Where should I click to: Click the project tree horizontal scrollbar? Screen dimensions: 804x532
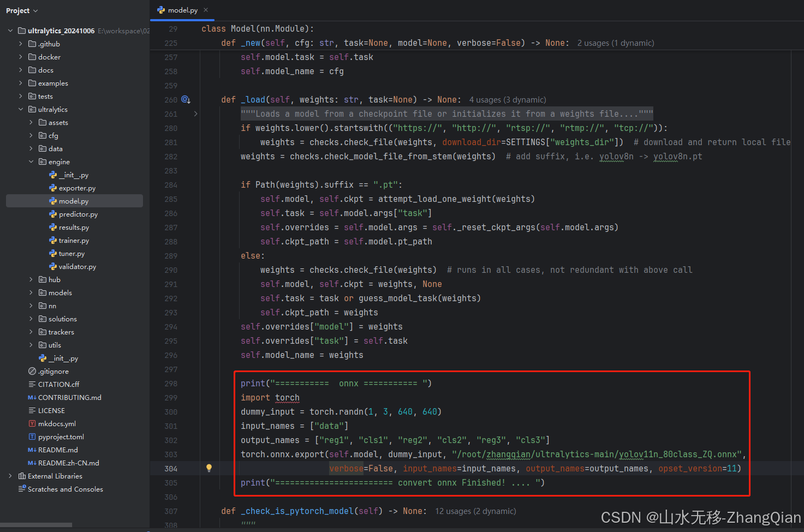pyautogui.click(x=36, y=525)
